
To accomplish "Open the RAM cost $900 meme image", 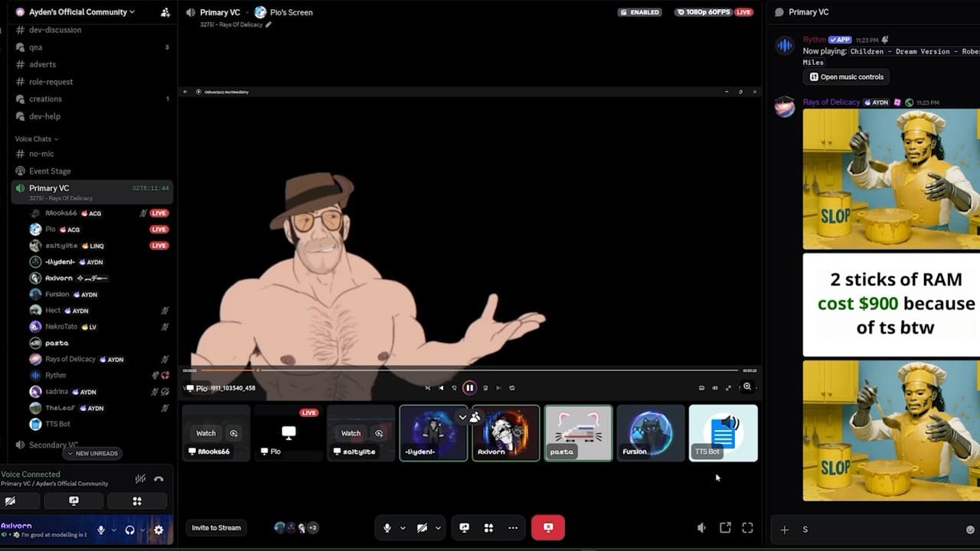I will click(x=891, y=305).
